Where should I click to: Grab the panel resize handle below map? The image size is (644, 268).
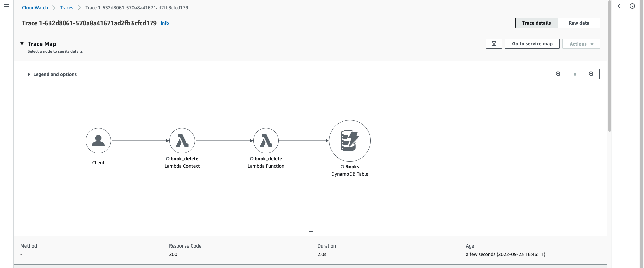(311, 232)
